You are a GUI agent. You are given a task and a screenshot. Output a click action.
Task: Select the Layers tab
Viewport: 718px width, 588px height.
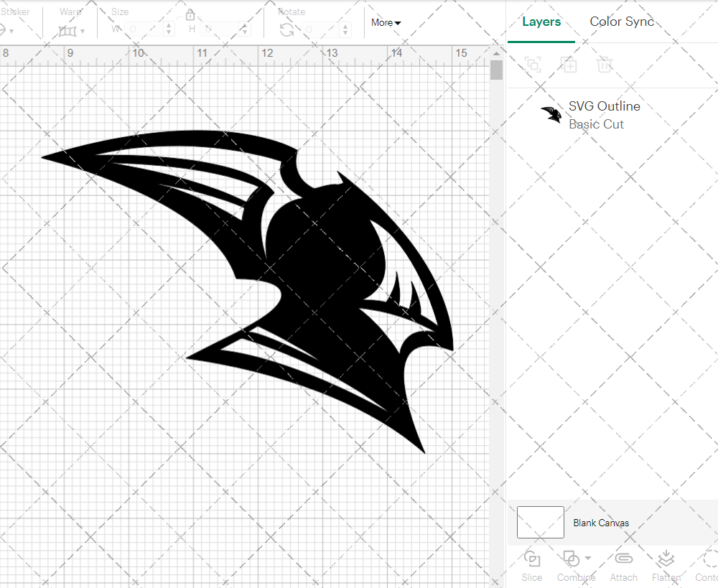(541, 22)
